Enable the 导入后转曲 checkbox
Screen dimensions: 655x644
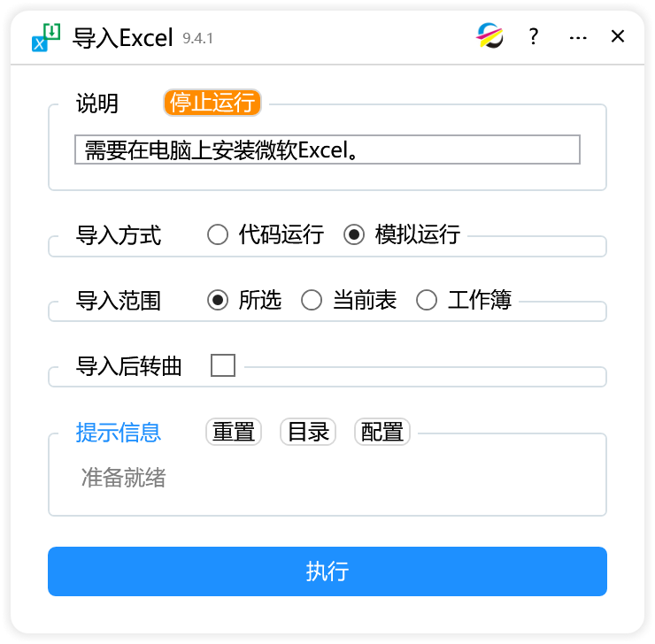point(223,365)
